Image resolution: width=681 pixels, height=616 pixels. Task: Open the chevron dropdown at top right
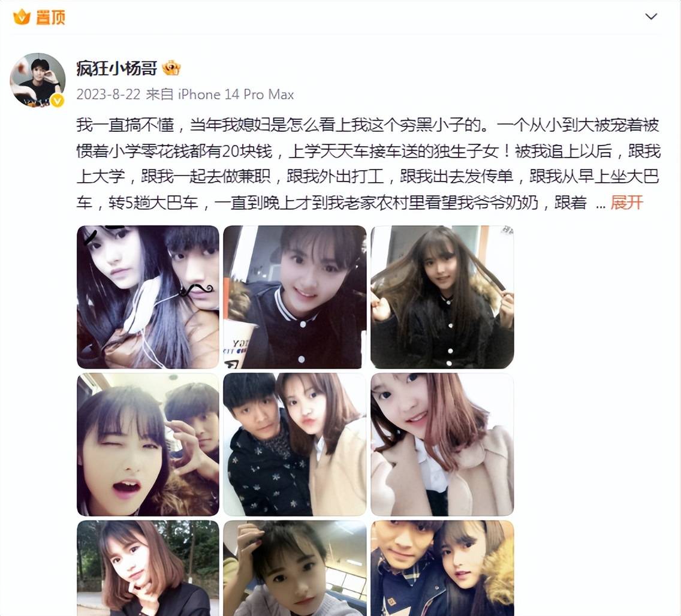coord(651,17)
